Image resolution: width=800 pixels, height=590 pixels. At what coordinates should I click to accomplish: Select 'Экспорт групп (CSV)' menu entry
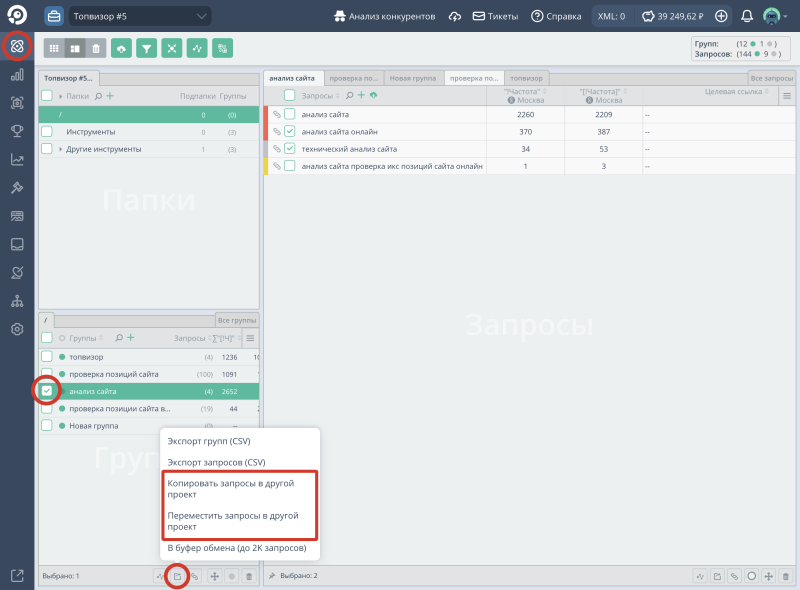point(209,441)
